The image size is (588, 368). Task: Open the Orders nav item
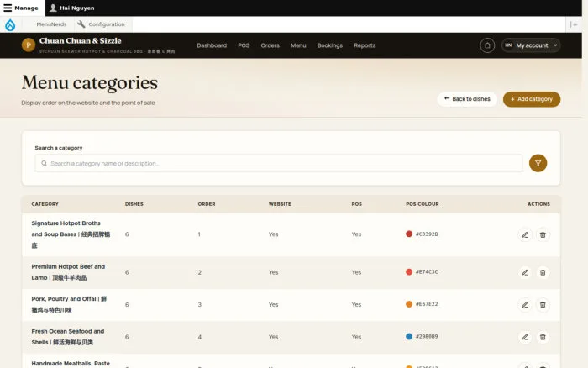pos(270,45)
